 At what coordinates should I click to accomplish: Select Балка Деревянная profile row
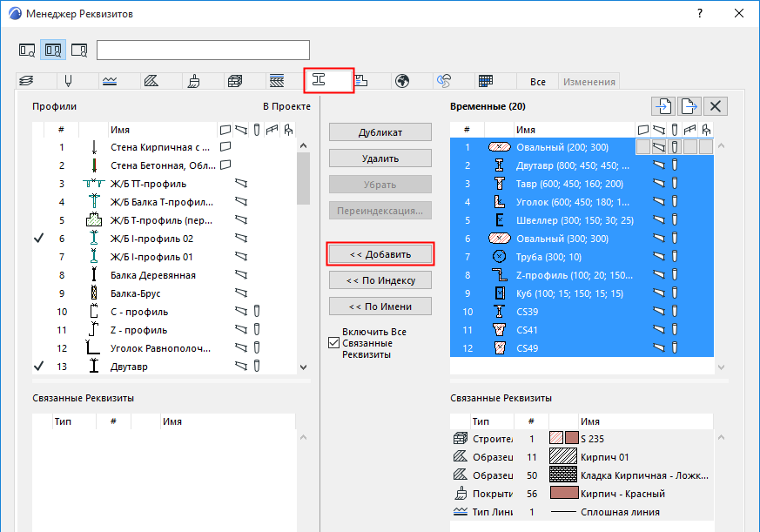165,275
